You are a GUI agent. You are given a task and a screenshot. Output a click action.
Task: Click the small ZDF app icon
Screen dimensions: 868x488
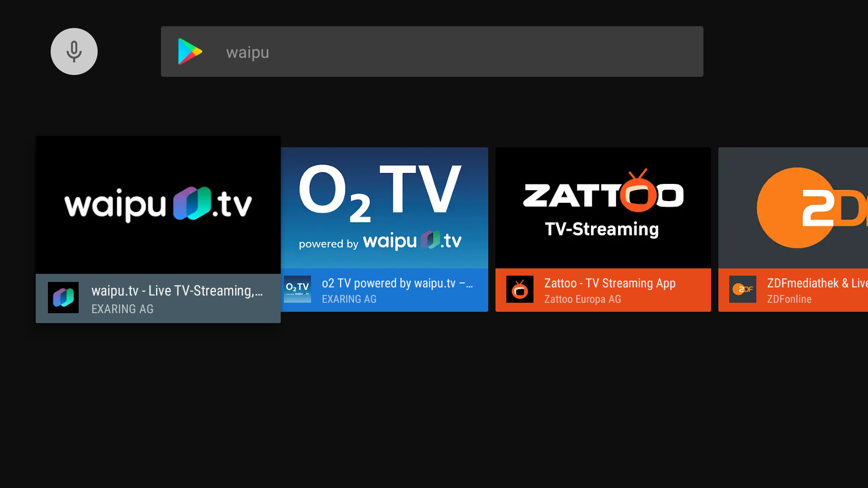[x=743, y=289]
